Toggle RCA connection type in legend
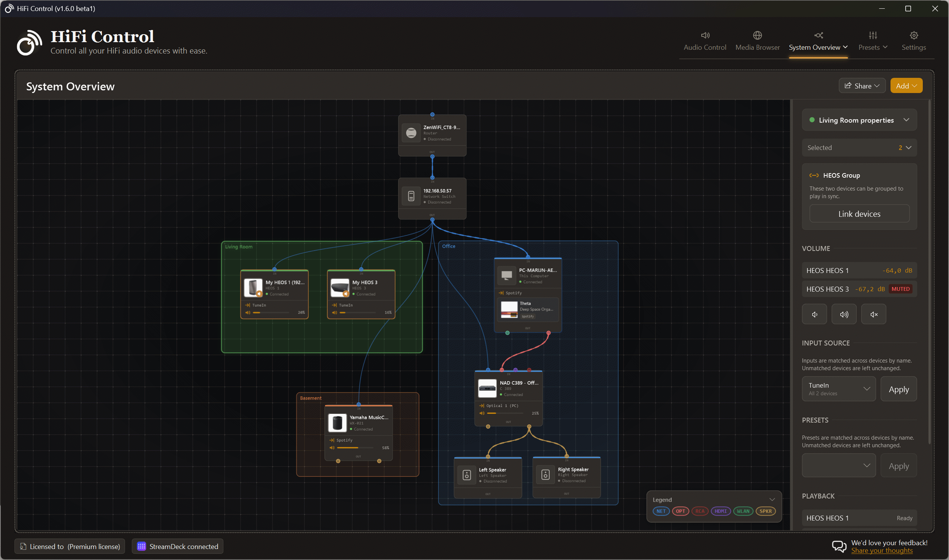The height and width of the screenshot is (560, 949). pyautogui.click(x=700, y=511)
